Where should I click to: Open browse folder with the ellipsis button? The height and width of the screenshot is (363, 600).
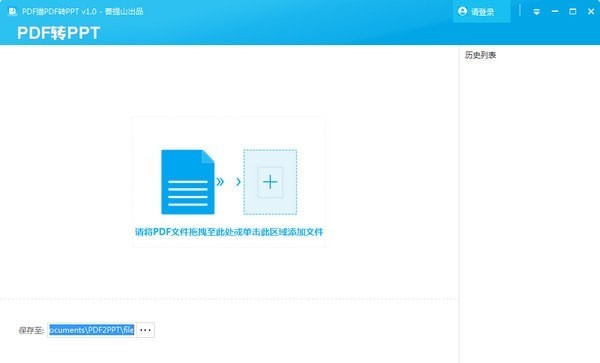pos(145,330)
